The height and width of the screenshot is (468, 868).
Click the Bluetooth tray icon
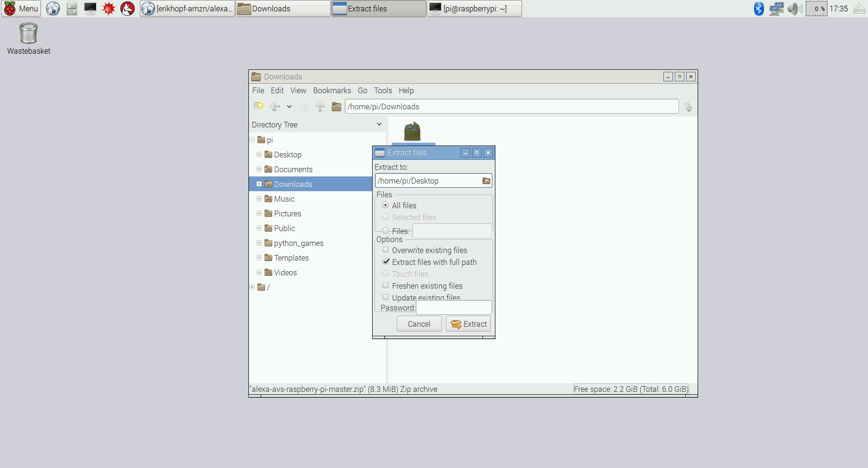(759, 9)
